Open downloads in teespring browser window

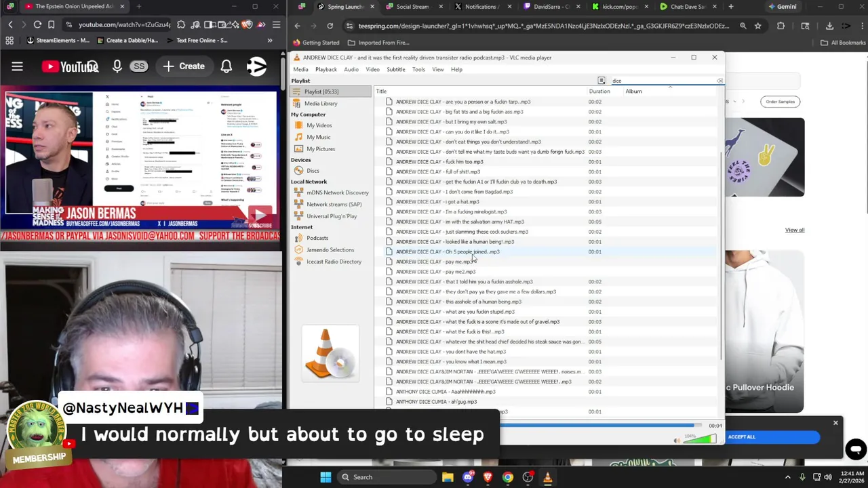pyautogui.click(x=829, y=26)
